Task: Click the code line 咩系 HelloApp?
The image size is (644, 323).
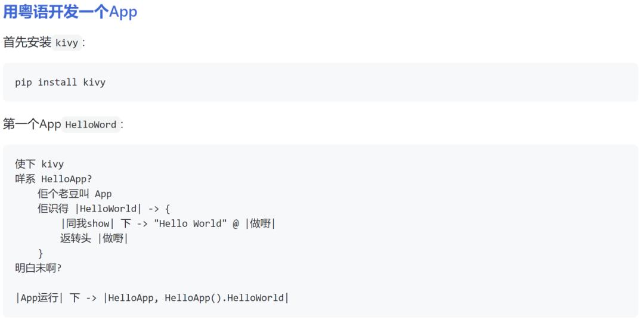Action: pos(54,179)
